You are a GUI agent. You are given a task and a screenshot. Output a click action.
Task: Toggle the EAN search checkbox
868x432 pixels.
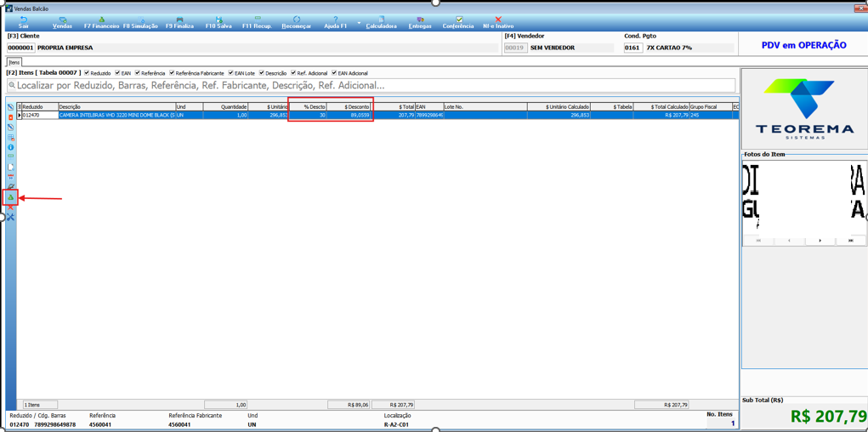[116, 73]
